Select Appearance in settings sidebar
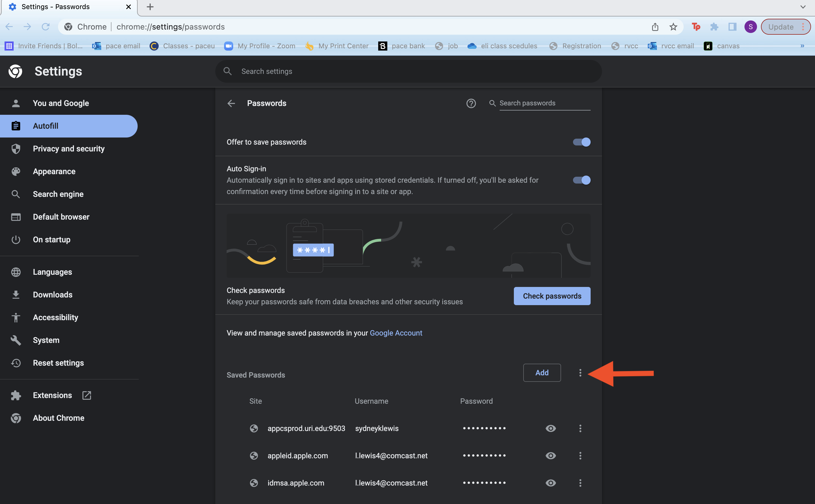 tap(54, 171)
